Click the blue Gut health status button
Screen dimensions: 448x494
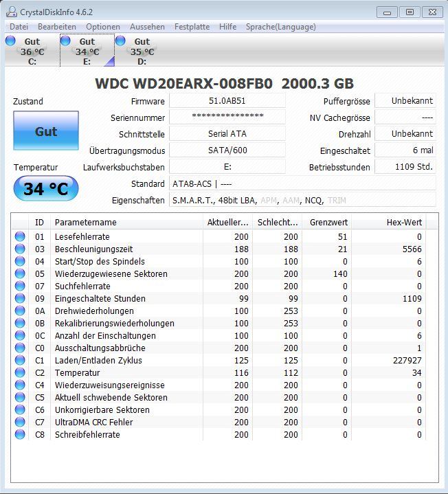pyautogui.click(x=46, y=131)
